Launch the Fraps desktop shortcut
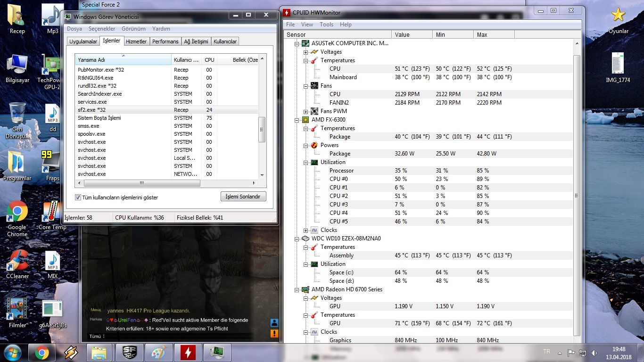Image resolution: width=644 pixels, height=362 pixels. click(x=52, y=166)
